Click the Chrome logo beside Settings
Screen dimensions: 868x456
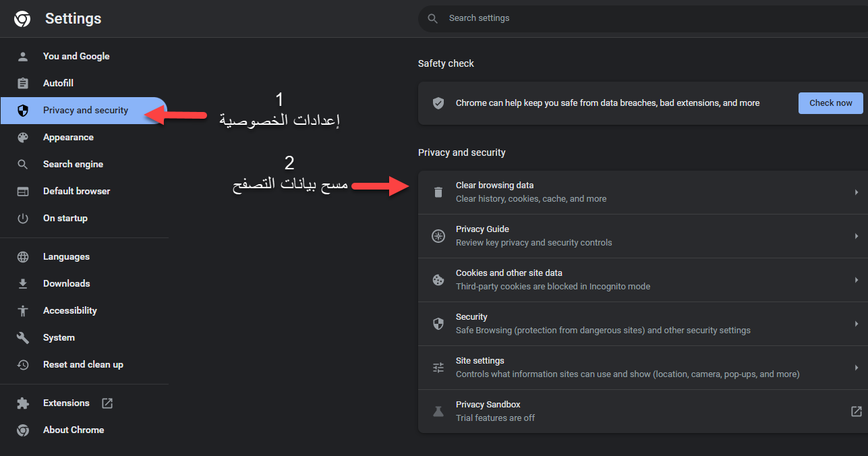pyautogui.click(x=22, y=19)
